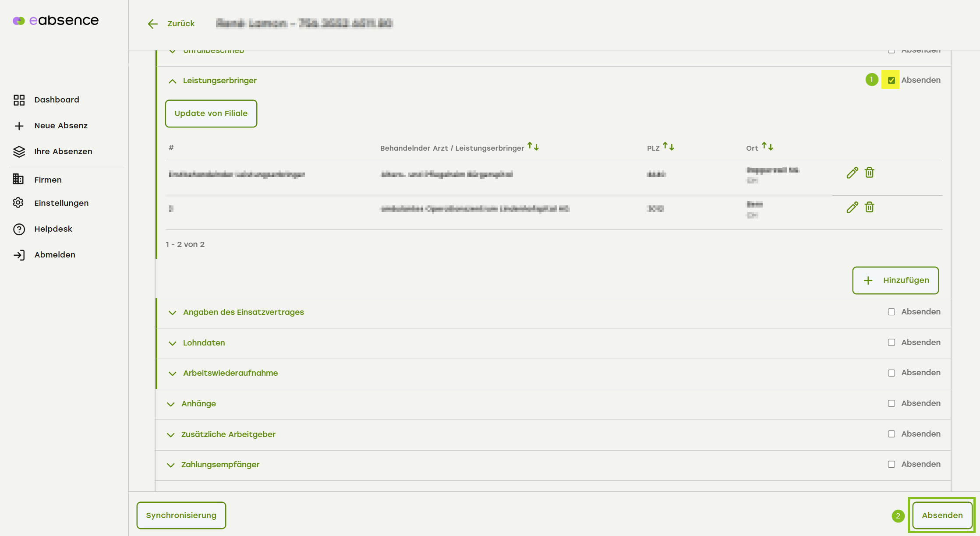Image resolution: width=980 pixels, height=536 pixels.
Task: Click trash icon in second provider row
Action: coord(869,207)
